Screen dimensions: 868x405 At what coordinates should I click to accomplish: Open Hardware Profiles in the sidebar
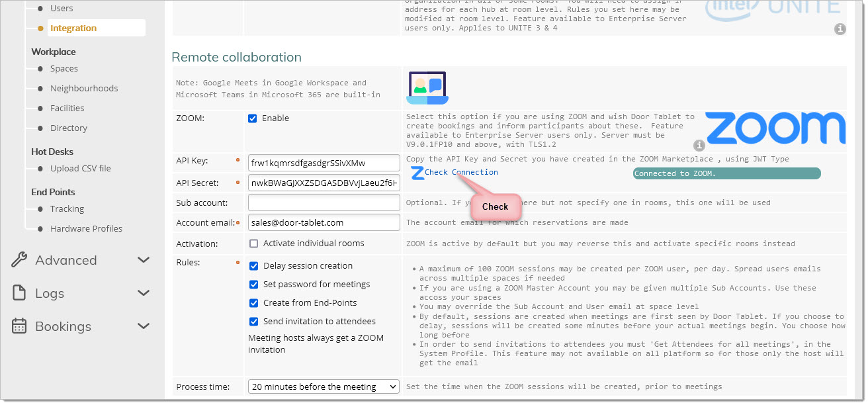pyautogui.click(x=86, y=229)
